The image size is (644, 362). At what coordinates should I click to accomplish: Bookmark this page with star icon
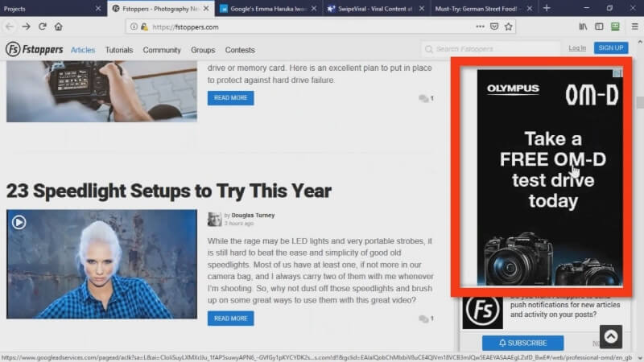point(509,27)
